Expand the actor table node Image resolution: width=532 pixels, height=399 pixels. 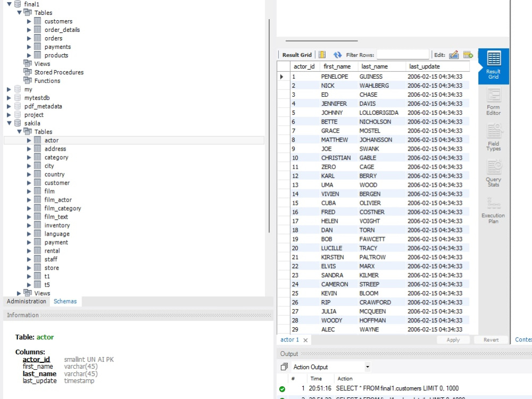tap(29, 140)
